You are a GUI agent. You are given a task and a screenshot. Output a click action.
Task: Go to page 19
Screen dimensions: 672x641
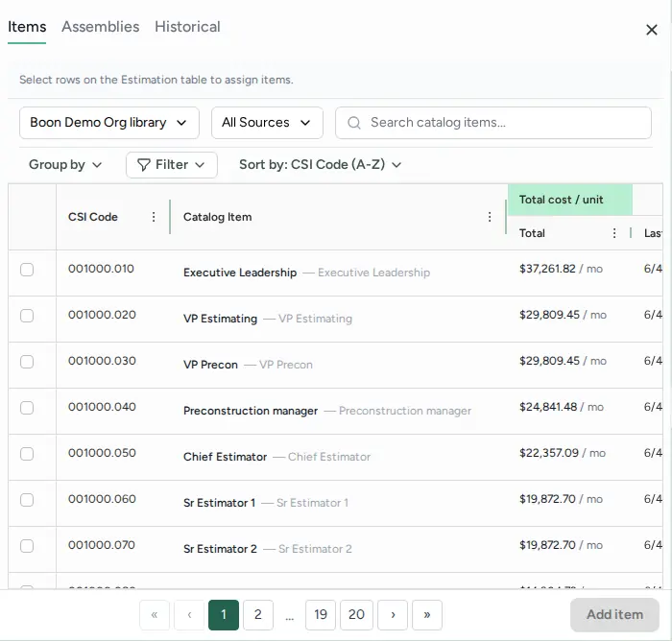321,615
